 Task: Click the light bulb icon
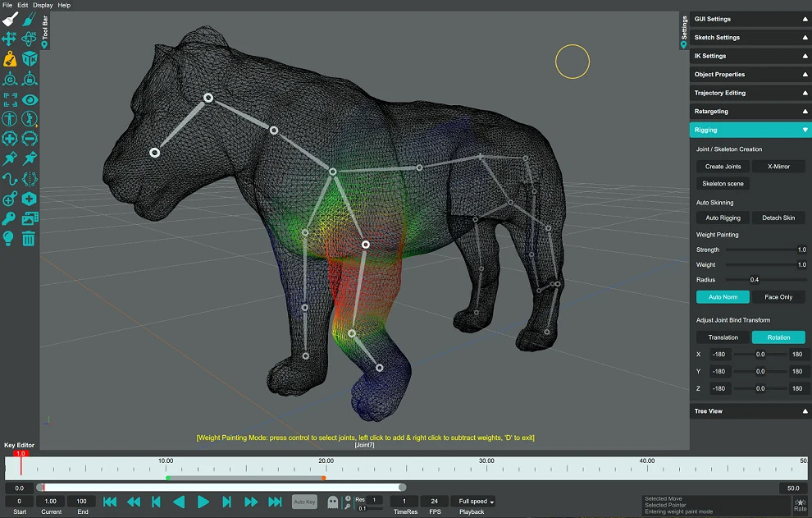[7, 239]
